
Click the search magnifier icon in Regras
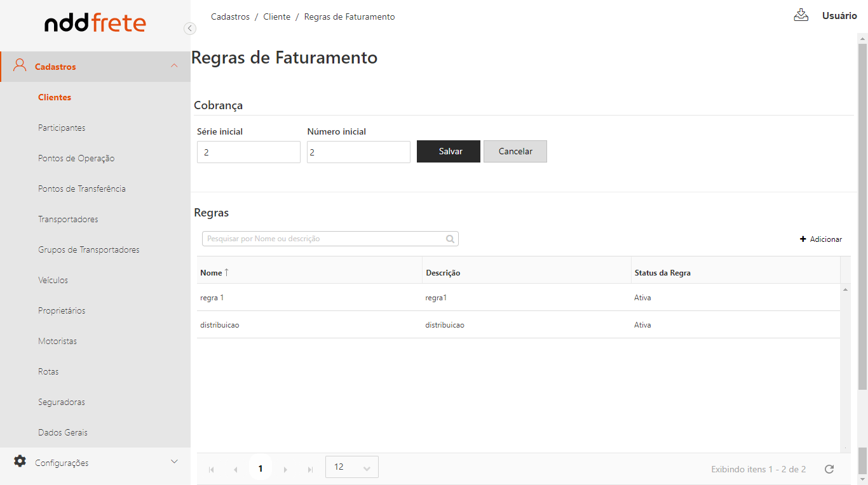click(x=450, y=239)
